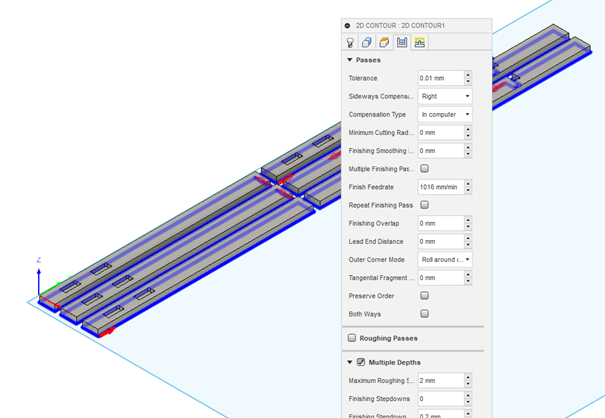The image size is (605, 418).
Task: Adjust the Tangential Fragment stepper
Action: pos(468,278)
